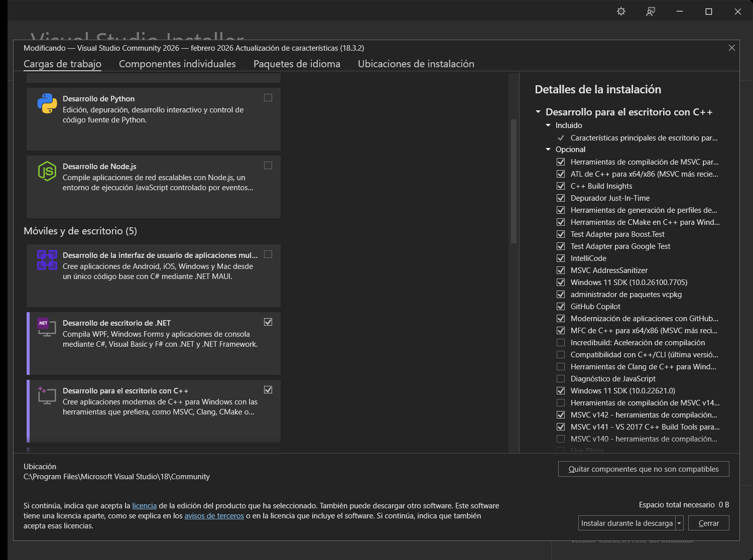Check Compatibilidad con C++/CLI option
Viewport: 753px width, 560px height.
pyautogui.click(x=561, y=355)
